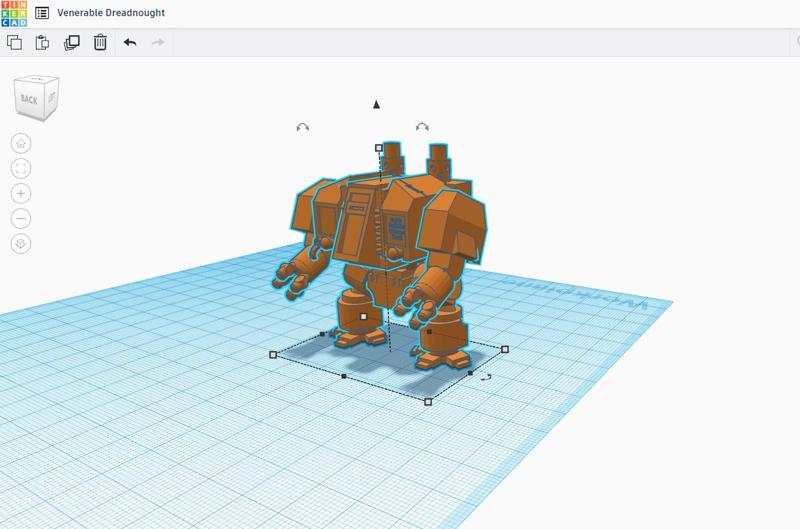
Task: Fit all in view icon
Action: click(21, 169)
